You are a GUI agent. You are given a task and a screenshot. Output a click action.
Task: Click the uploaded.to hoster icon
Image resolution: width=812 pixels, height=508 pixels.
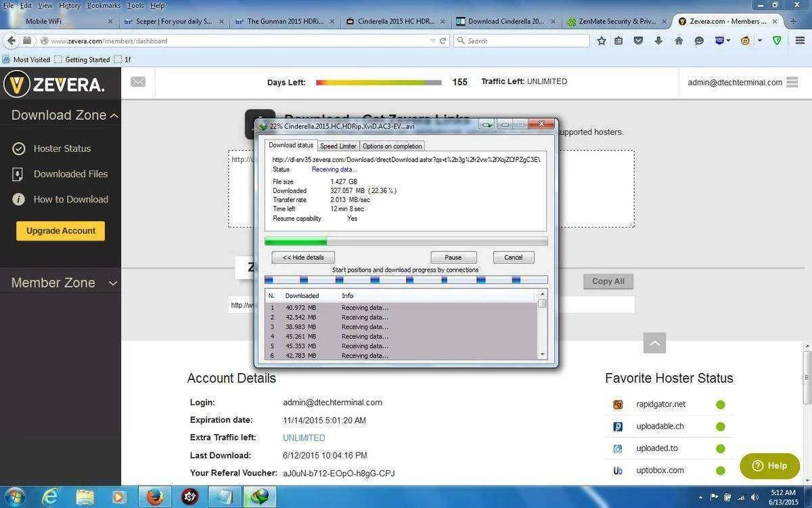(618, 448)
